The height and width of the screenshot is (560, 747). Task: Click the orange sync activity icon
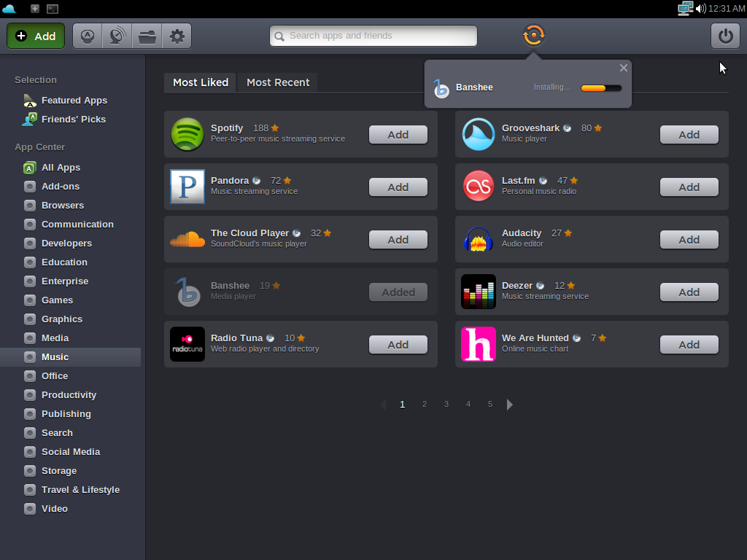point(533,35)
